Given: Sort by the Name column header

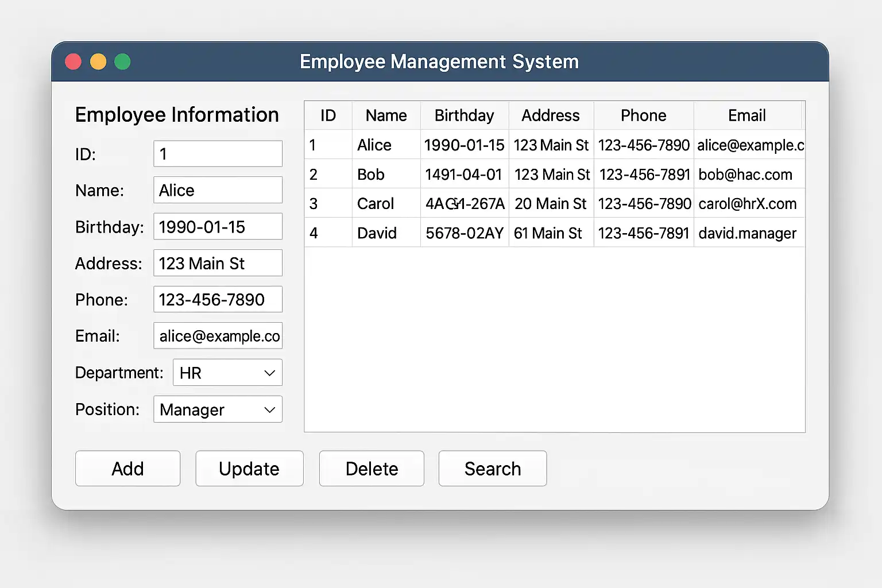Looking at the screenshot, I should (x=386, y=115).
